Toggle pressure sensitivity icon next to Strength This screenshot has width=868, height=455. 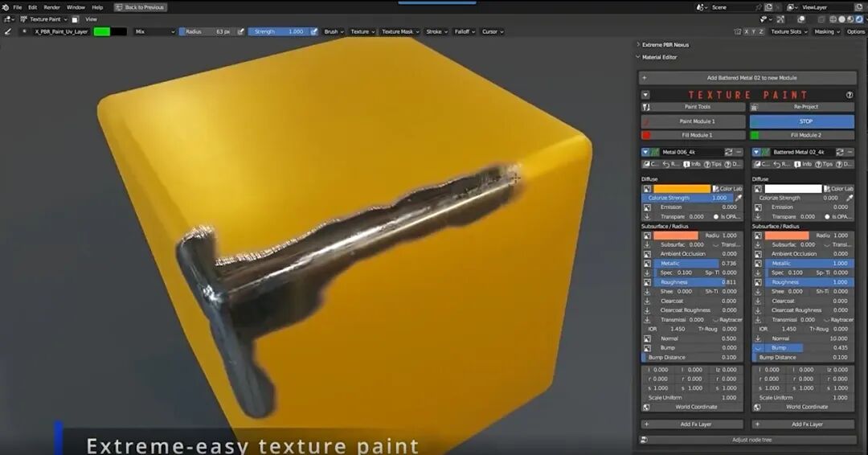(x=314, y=31)
